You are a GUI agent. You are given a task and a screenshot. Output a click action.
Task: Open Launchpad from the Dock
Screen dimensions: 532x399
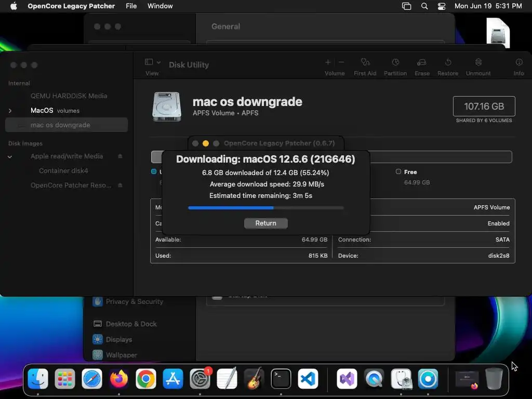(x=65, y=379)
